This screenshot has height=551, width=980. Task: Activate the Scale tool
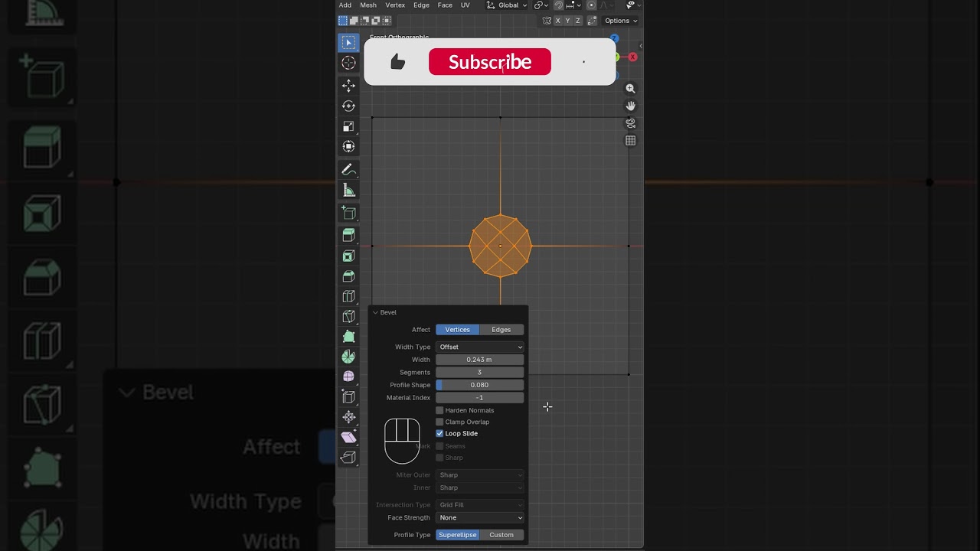(348, 126)
